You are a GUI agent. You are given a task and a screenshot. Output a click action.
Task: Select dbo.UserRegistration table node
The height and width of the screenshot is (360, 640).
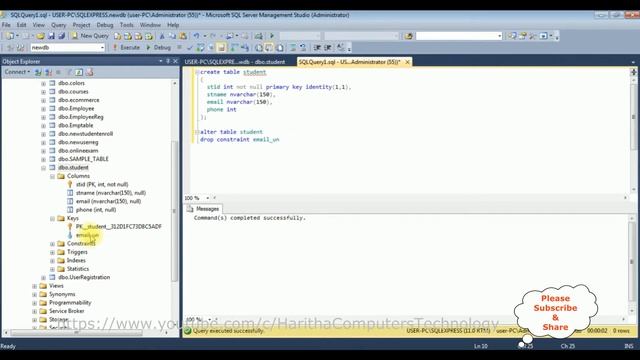84,278
